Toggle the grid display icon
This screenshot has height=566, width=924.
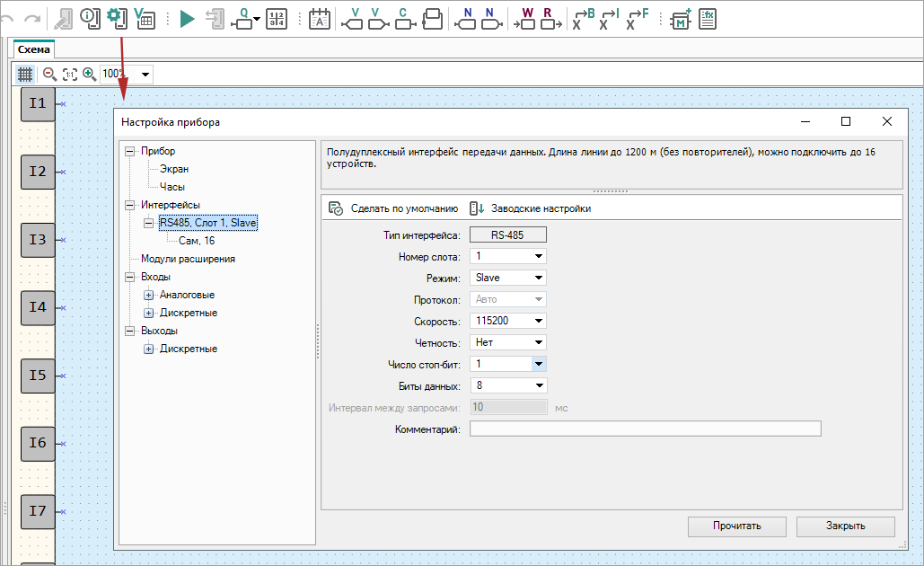pos(25,74)
